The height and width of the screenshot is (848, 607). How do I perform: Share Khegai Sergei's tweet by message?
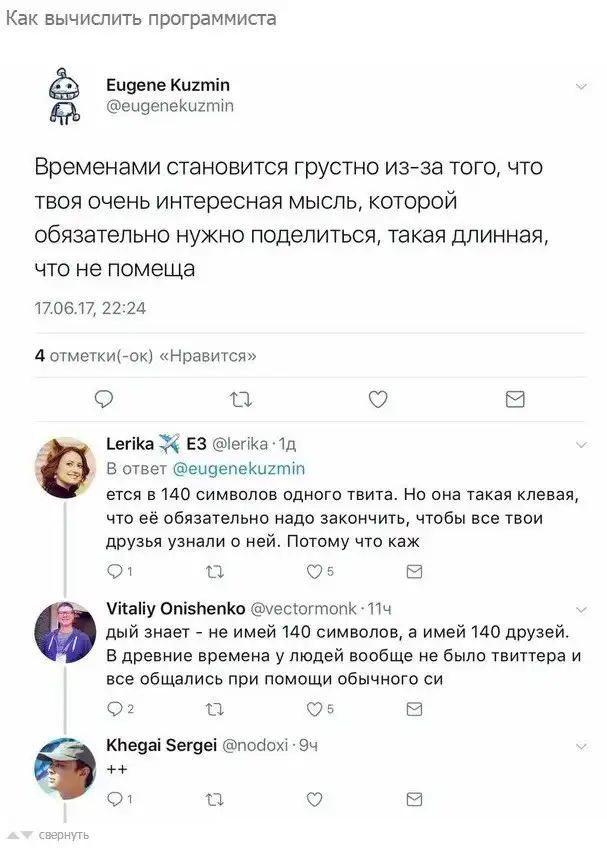pos(414,798)
